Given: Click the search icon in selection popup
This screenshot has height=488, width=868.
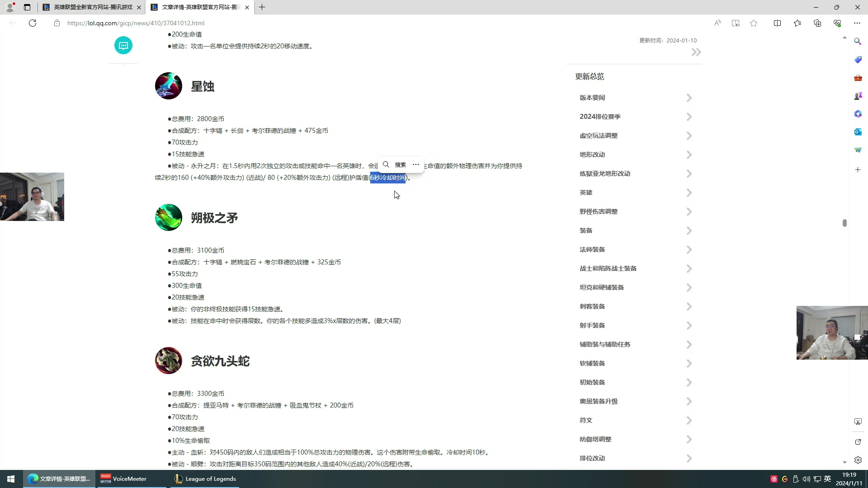Looking at the screenshot, I should [x=386, y=164].
